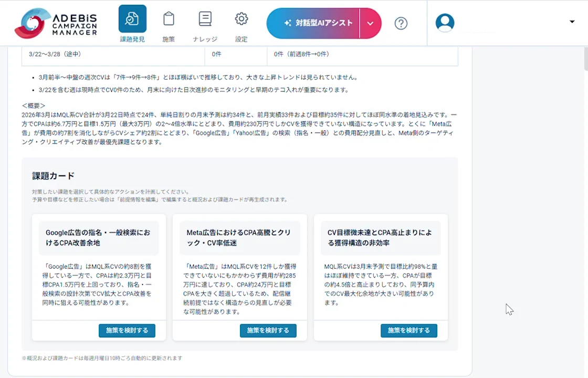Click 施策を検討する on the Google広告 card
The width and height of the screenshot is (588, 378).
pyautogui.click(x=127, y=330)
